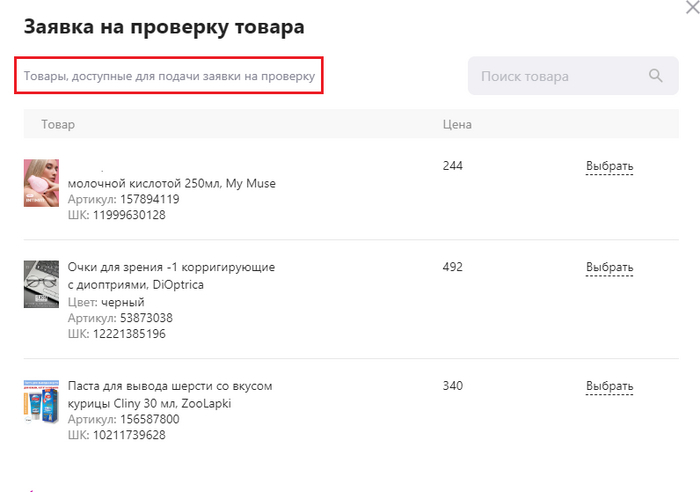Click the "Товар" column header
The width and height of the screenshot is (700, 492).
[58, 125]
